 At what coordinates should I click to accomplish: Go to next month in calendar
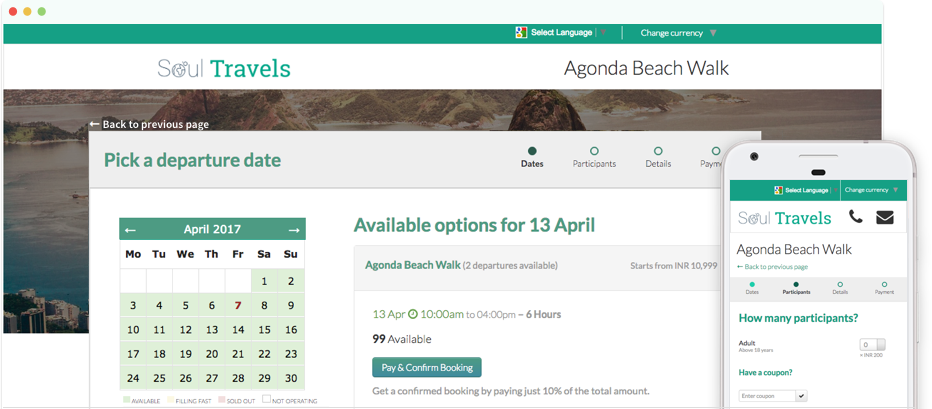point(293,230)
